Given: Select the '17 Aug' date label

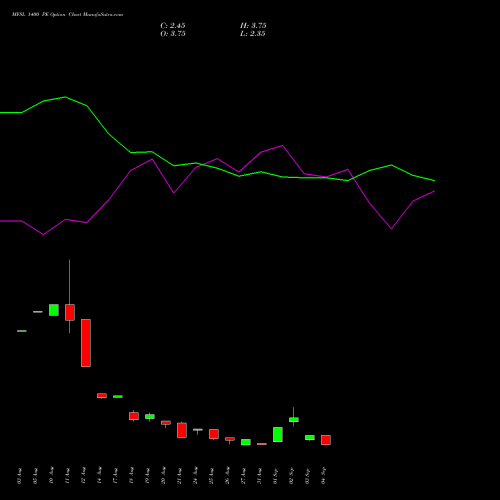Looking at the screenshot, I should point(115,476).
